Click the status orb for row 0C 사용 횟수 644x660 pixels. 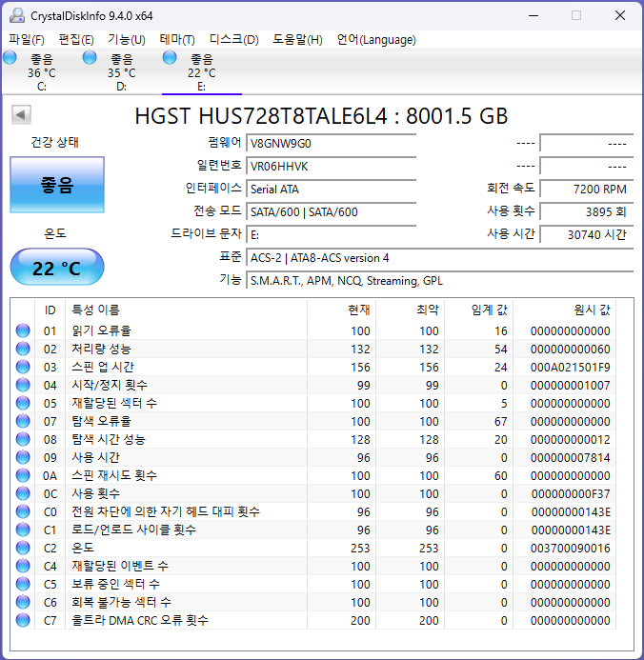point(23,493)
